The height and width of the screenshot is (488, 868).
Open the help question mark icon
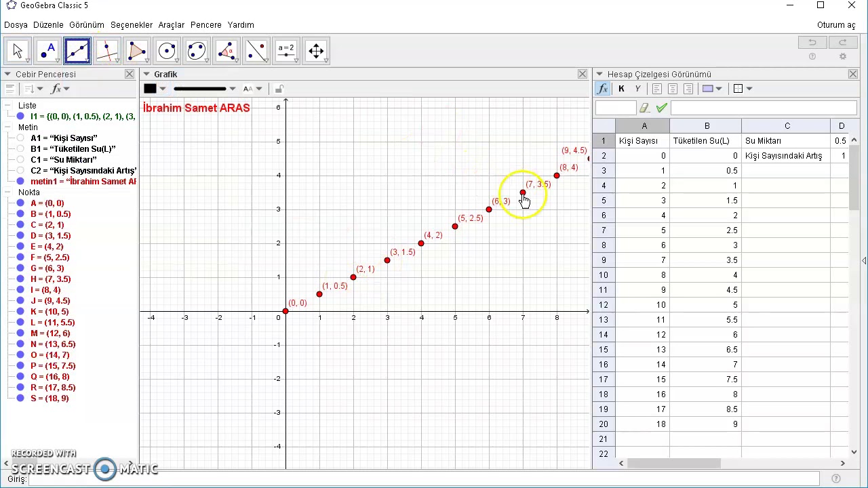coord(812,57)
